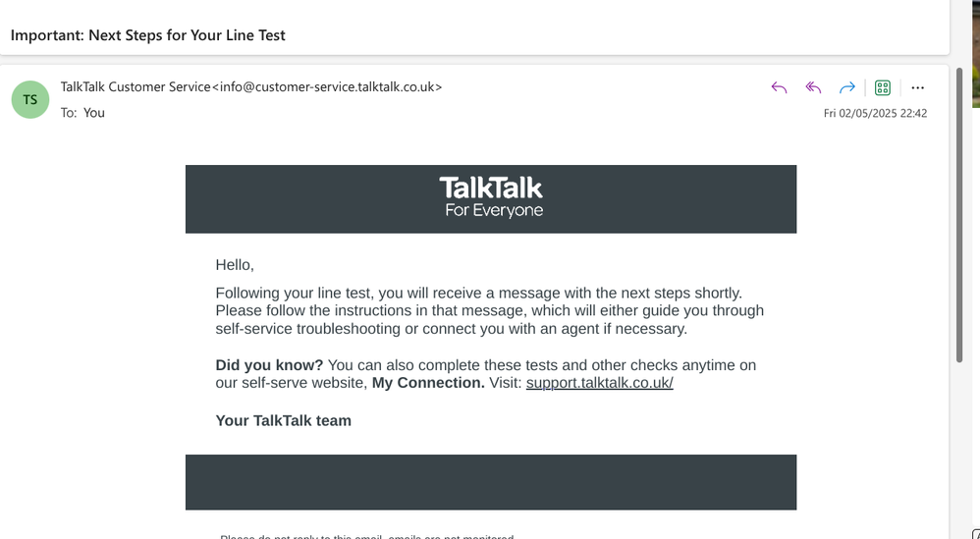Click the bold "My Connection." text
980x539 pixels.
(x=428, y=383)
